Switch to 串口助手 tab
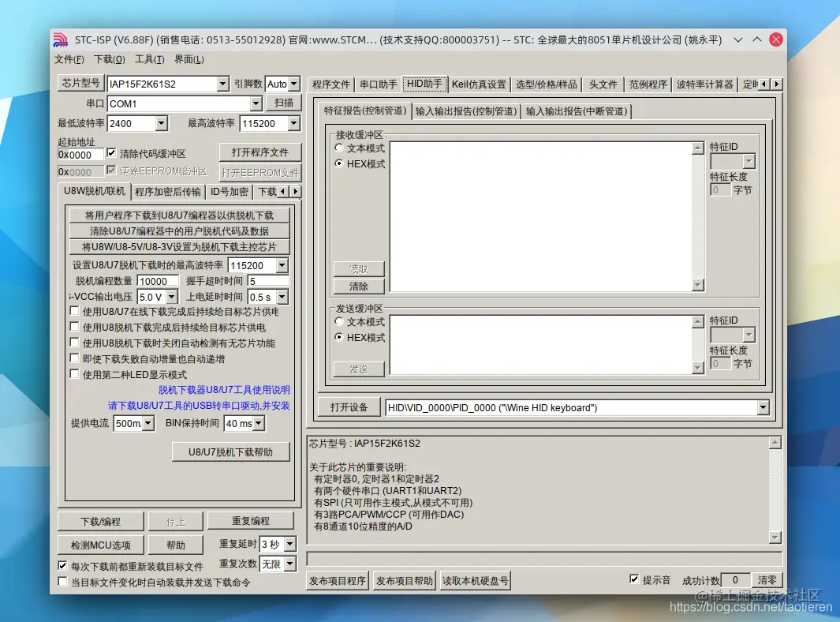This screenshot has height=622, width=840. tap(379, 84)
